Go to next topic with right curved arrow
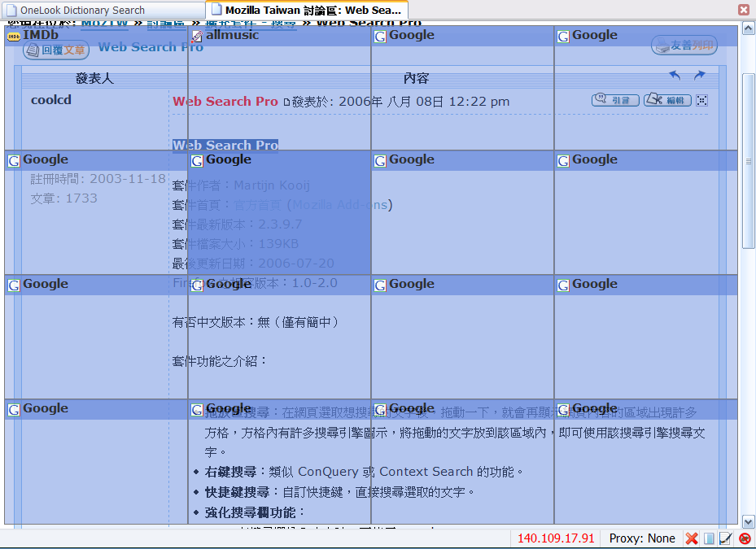The image size is (756, 549). (699, 76)
